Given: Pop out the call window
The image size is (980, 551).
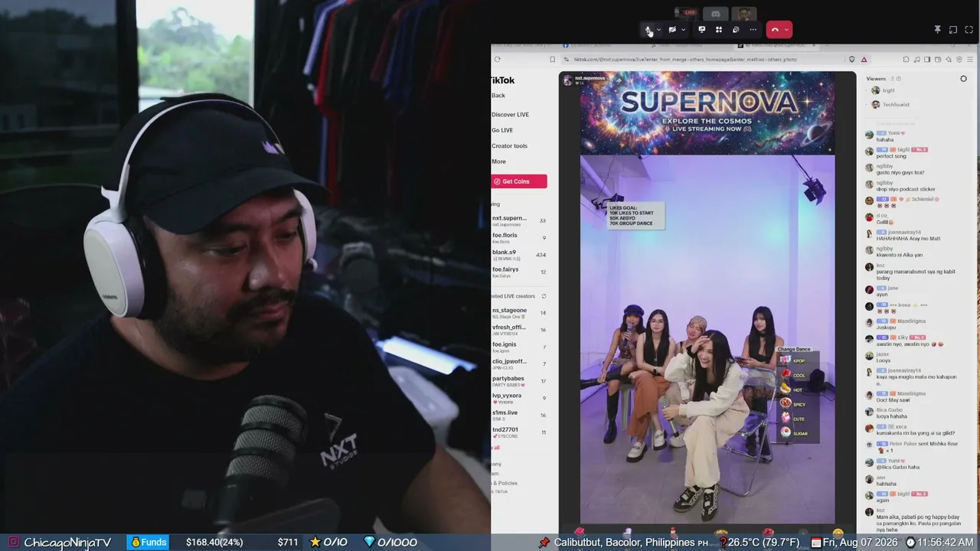Looking at the screenshot, I should coord(953,30).
